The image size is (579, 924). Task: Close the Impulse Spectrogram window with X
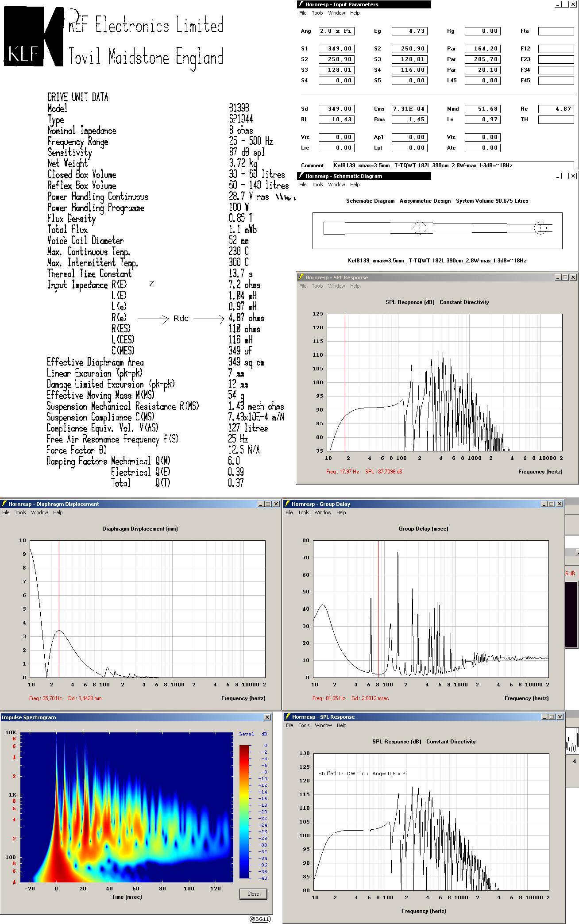267,717
